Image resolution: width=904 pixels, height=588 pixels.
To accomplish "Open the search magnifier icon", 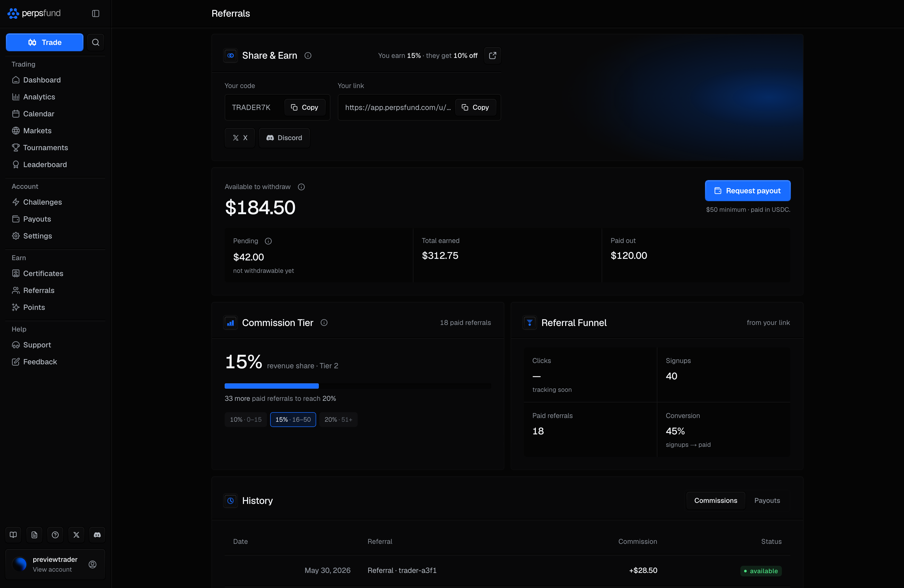I will coord(96,42).
